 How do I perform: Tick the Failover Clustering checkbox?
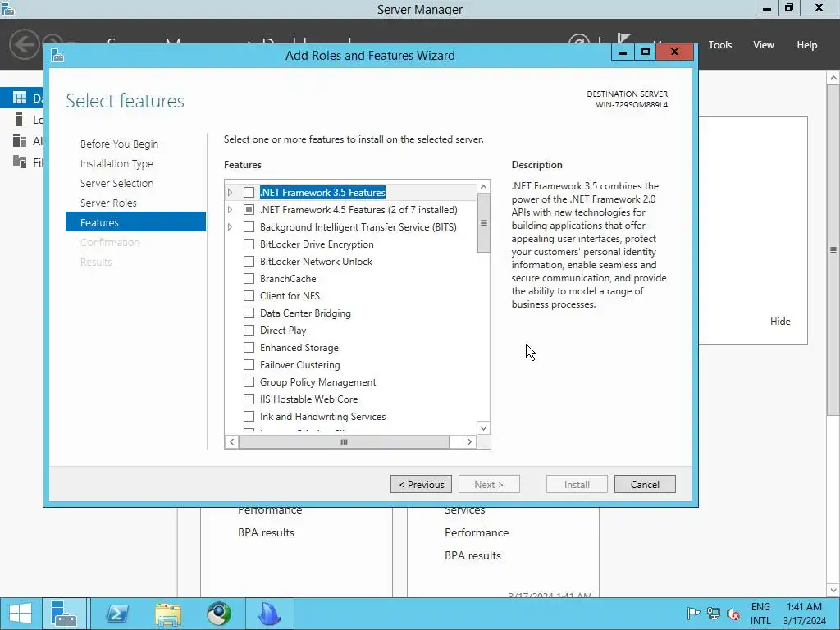coord(249,365)
